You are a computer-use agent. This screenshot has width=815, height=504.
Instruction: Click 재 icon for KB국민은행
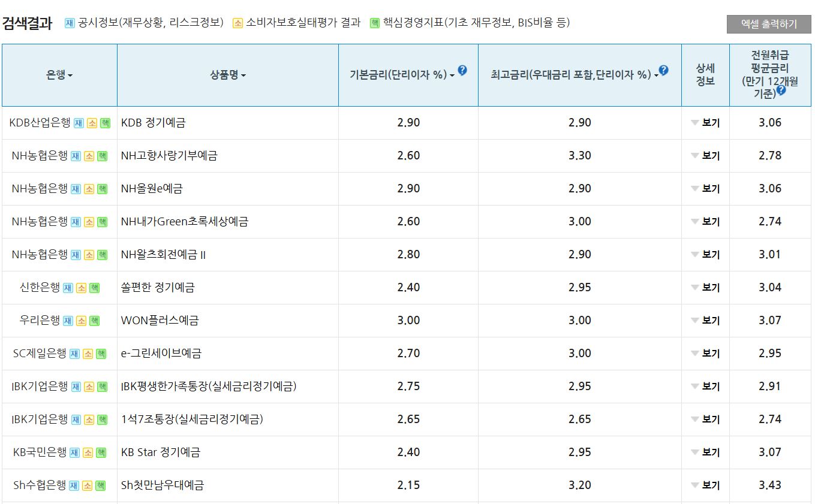[x=74, y=452]
